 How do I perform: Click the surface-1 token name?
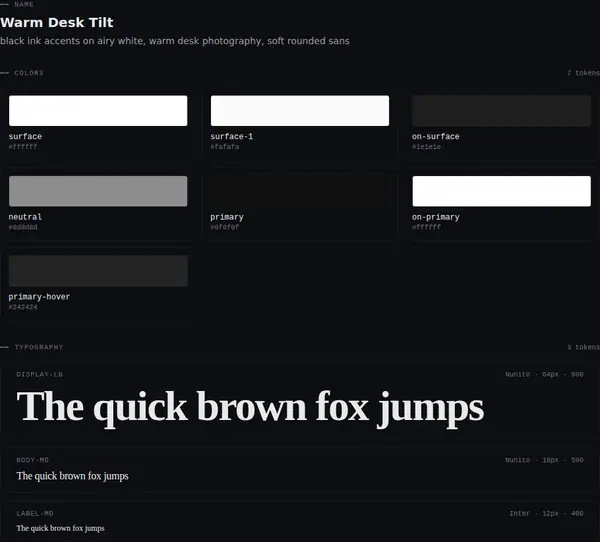click(x=232, y=136)
